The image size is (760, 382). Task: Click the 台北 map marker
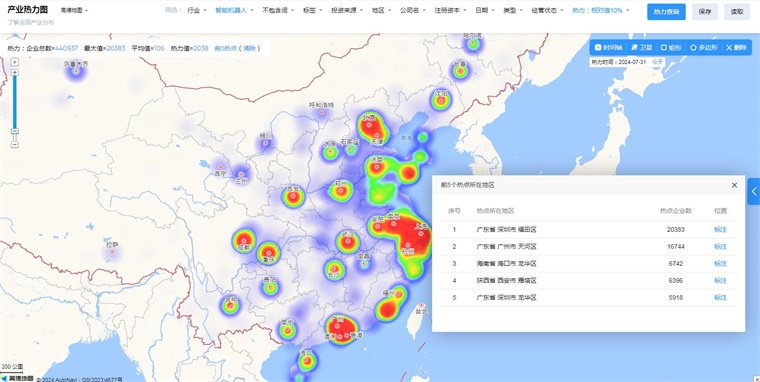coord(421,305)
